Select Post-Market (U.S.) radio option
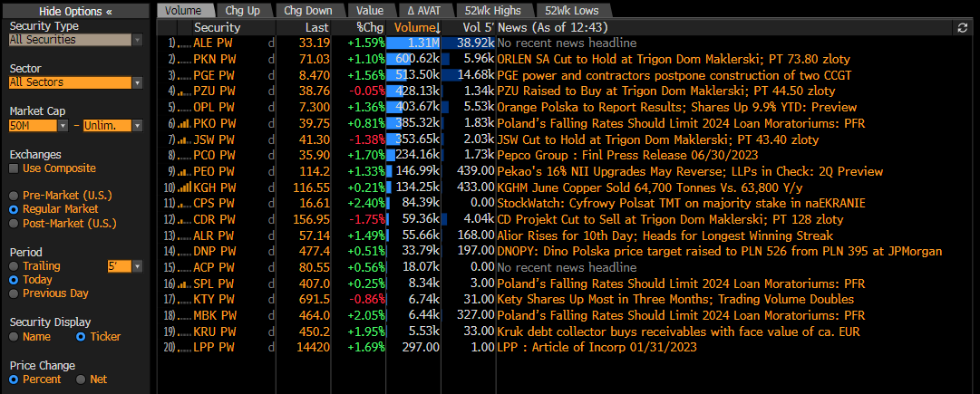Screen dimensions: 980x394 [x=14, y=224]
